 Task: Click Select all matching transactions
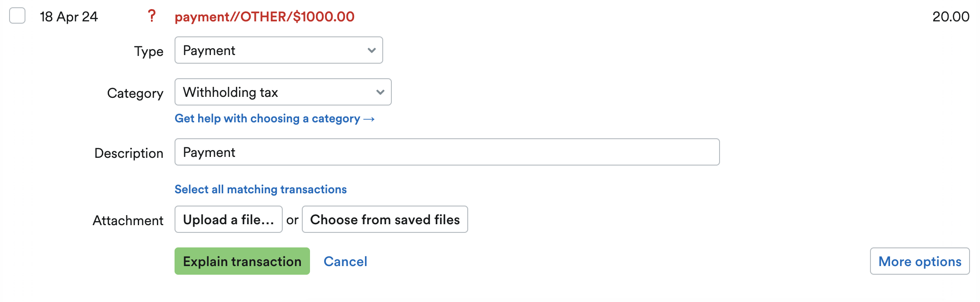[260, 190]
